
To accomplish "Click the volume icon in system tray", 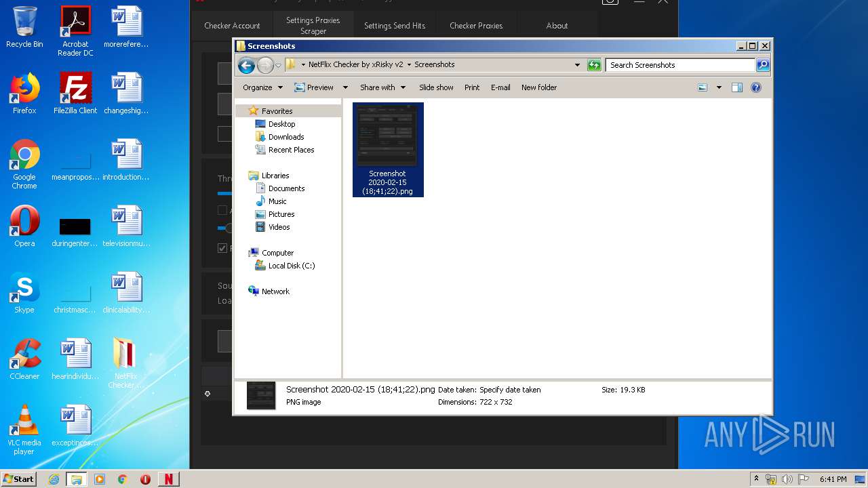I will tap(787, 479).
